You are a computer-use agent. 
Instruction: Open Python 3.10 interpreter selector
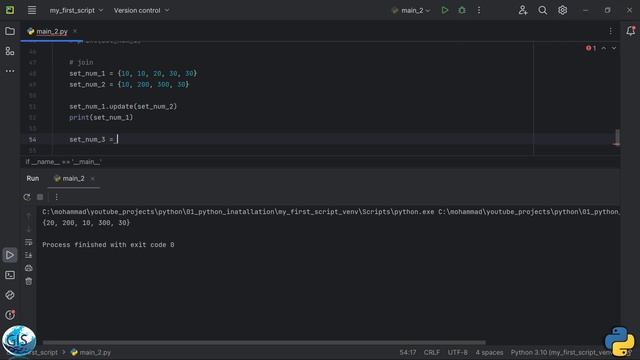click(x=560, y=352)
